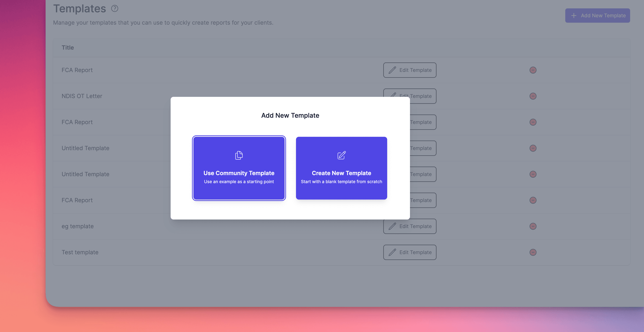Image resolution: width=644 pixels, height=332 pixels.
Task: Click the Add New Template dialog heading
Action: pyautogui.click(x=290, y=115)
